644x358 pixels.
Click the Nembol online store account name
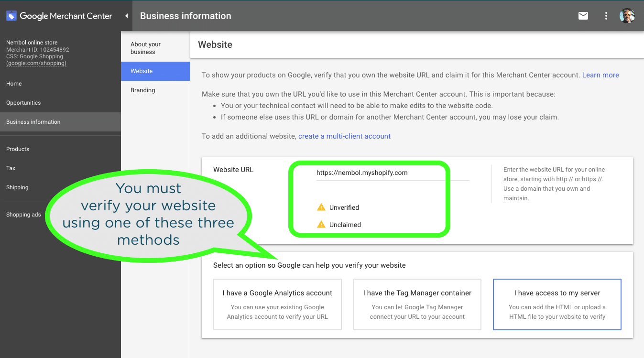click(x=32, y=43)
